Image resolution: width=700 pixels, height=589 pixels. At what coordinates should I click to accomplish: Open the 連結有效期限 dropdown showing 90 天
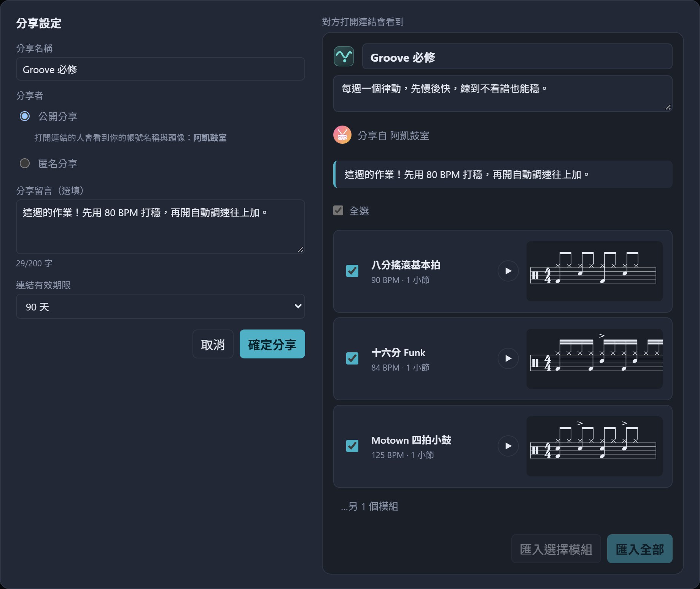161,306
